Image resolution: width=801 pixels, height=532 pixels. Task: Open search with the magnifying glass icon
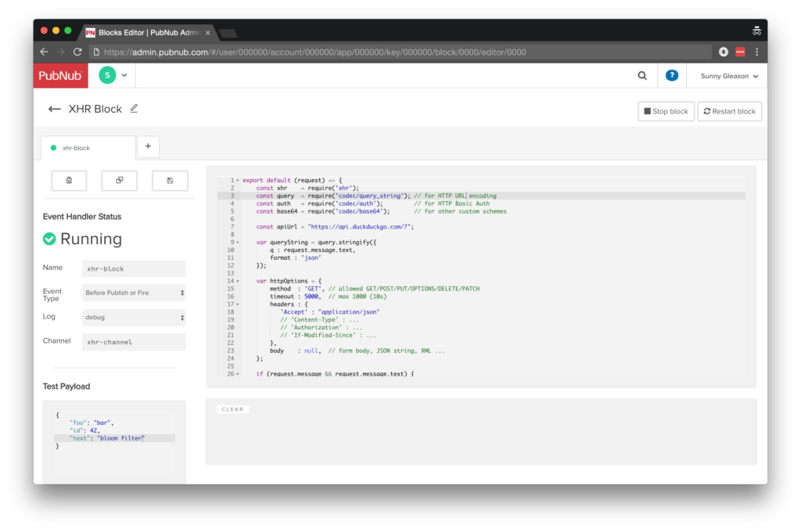pyautogui.click(x=642, y=76)
